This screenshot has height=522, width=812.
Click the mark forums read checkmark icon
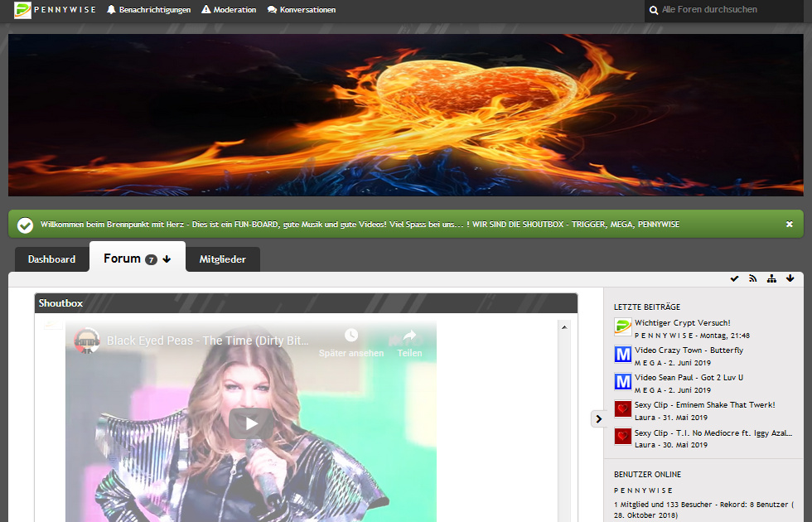pos(734,279)
